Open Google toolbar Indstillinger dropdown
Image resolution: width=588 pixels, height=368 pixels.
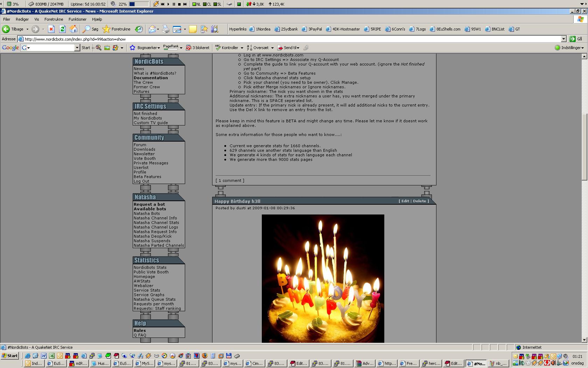point(569,48)
